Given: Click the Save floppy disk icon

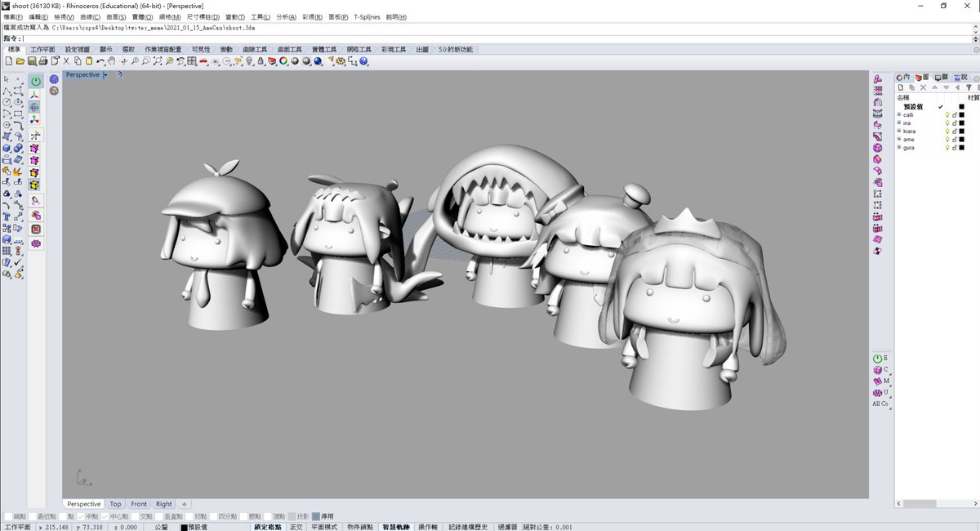Looking at the screenshot, I should tap(32, 60).
